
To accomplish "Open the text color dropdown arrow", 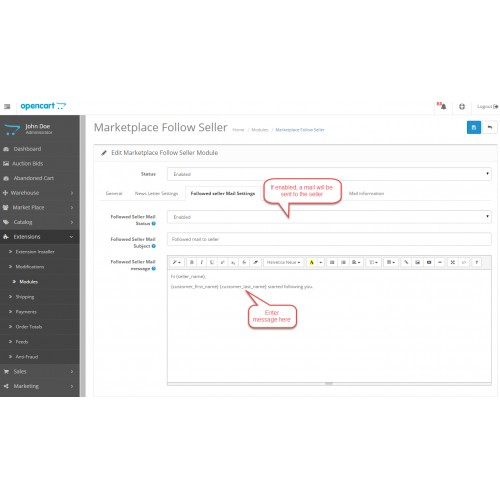I will point(321,263).
